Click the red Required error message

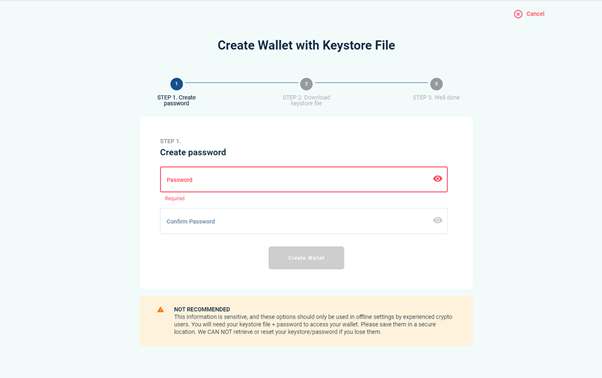[x=175, y=198]
